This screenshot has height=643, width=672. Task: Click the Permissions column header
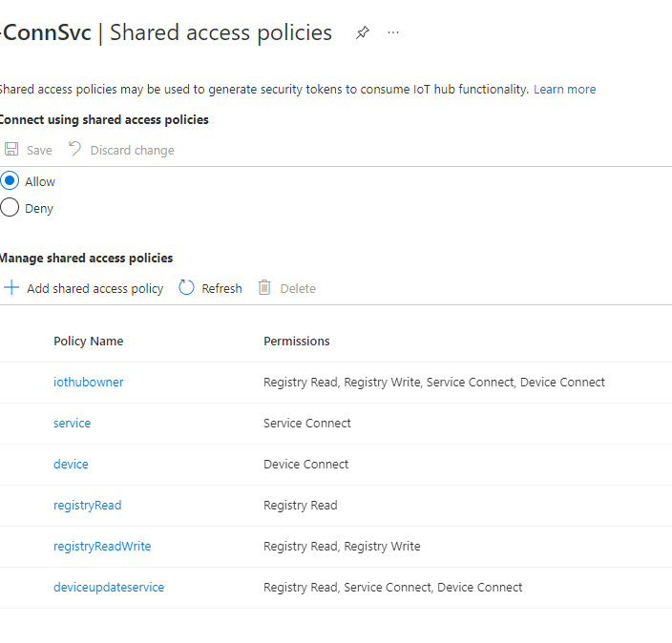(296, 342)
